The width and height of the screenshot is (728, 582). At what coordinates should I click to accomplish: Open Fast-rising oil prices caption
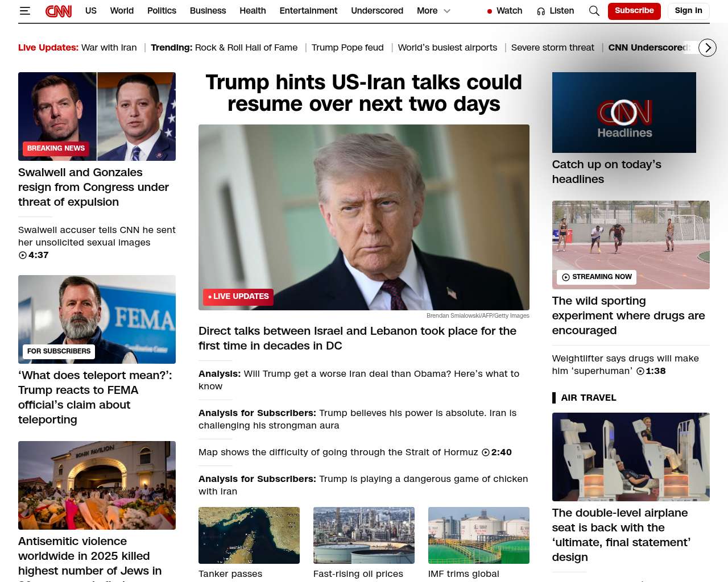coord(358,574)
